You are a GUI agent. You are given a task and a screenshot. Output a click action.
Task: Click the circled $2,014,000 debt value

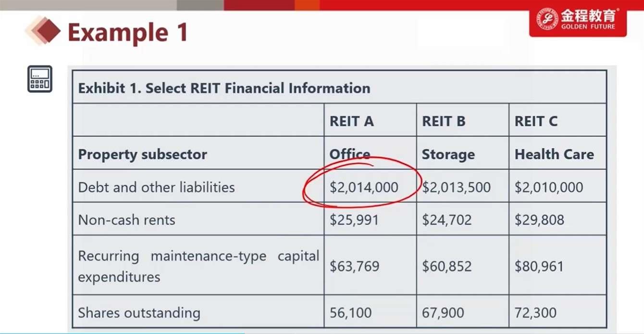click(364, 187)
